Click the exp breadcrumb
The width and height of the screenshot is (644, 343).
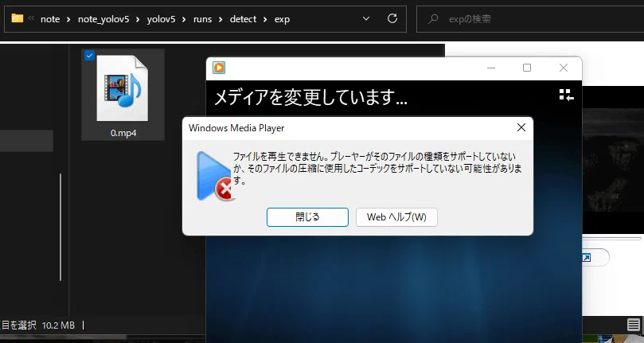coord(282,19)
